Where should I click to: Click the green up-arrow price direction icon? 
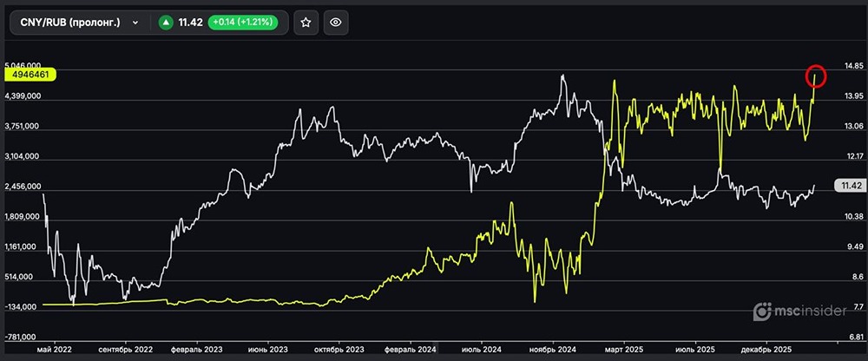coord(165,23)
